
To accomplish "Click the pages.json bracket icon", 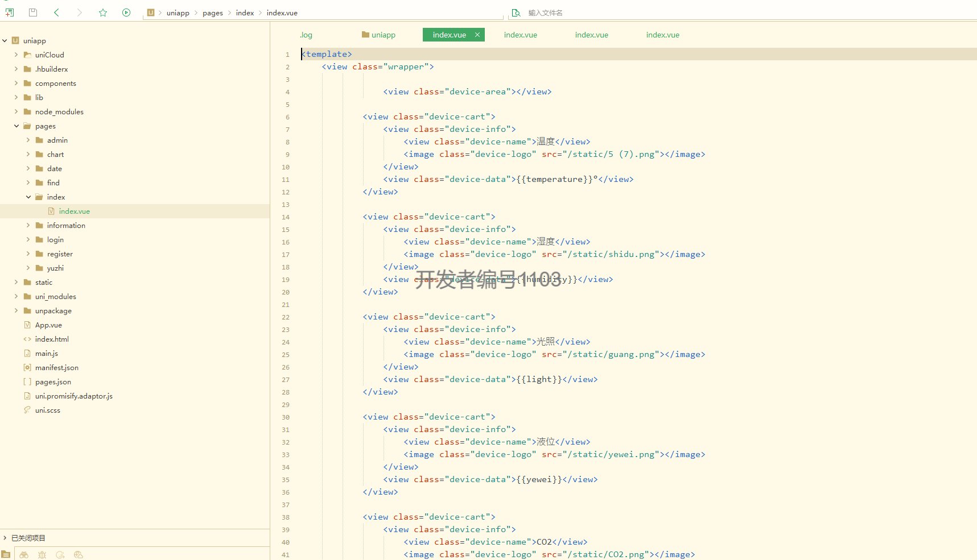I will click(27, 382).
